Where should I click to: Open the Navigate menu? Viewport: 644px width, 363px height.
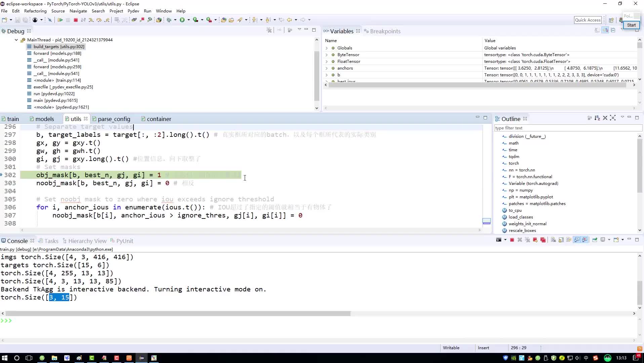[78, 11]
